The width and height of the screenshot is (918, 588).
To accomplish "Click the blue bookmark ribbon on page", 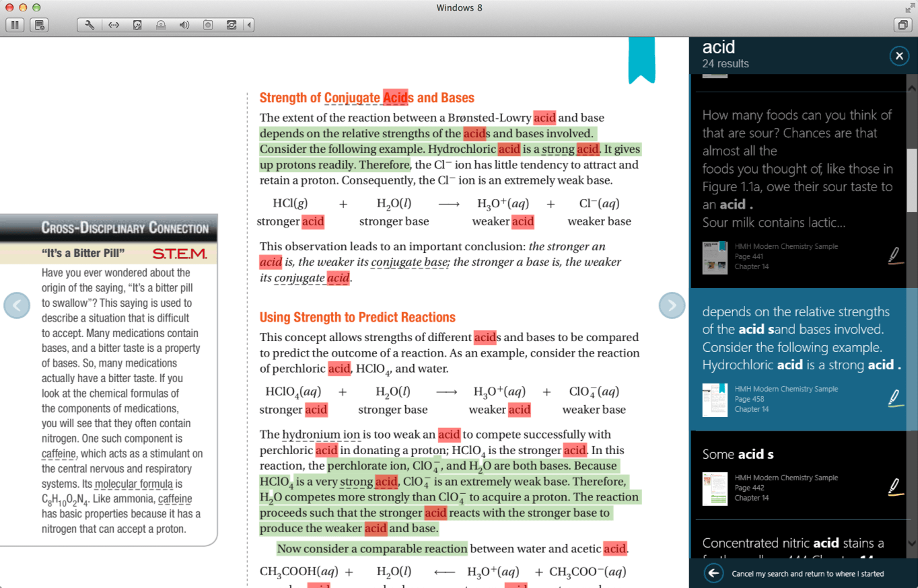I will (x=641, y=60).
